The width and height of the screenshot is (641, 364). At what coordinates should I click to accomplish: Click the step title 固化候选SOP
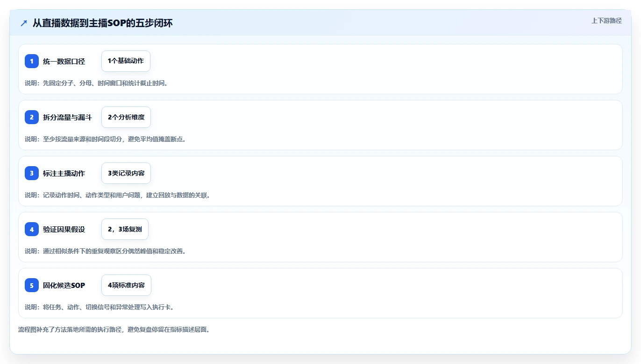click(x=64, y=285)
